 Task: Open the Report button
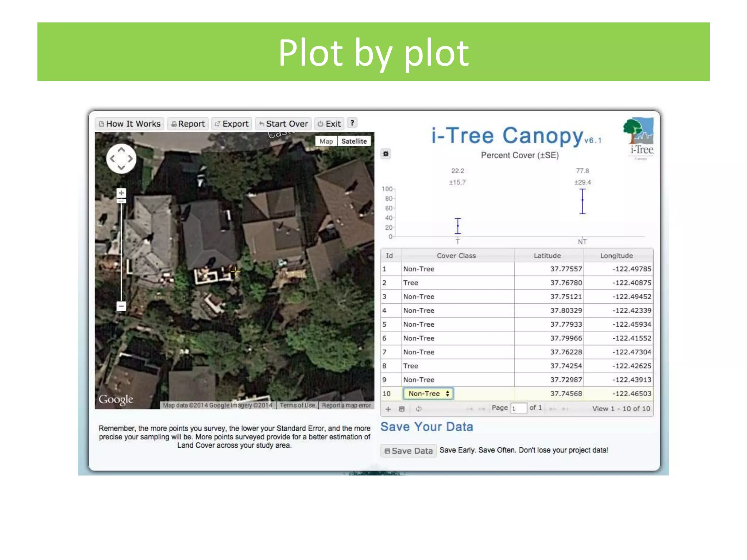[188, 124]
